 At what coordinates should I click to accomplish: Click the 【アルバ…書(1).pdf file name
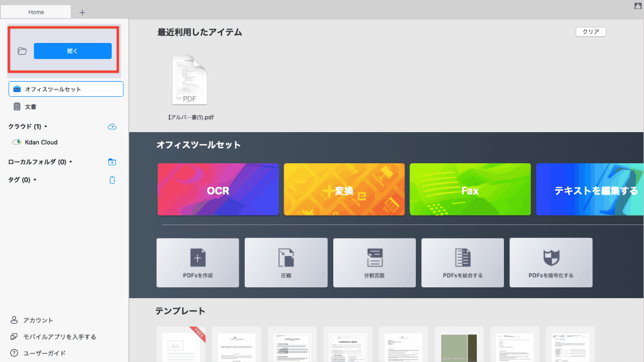tap(191, 117)
